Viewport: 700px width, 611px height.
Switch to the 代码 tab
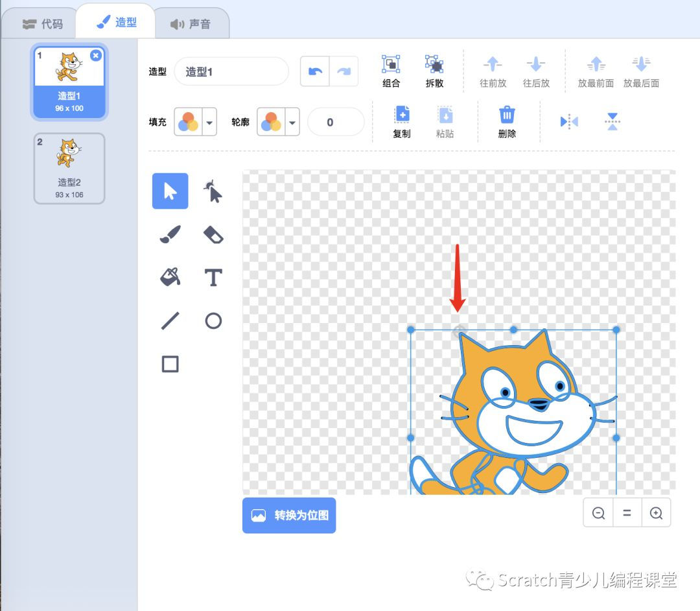[x=40, y=23]
